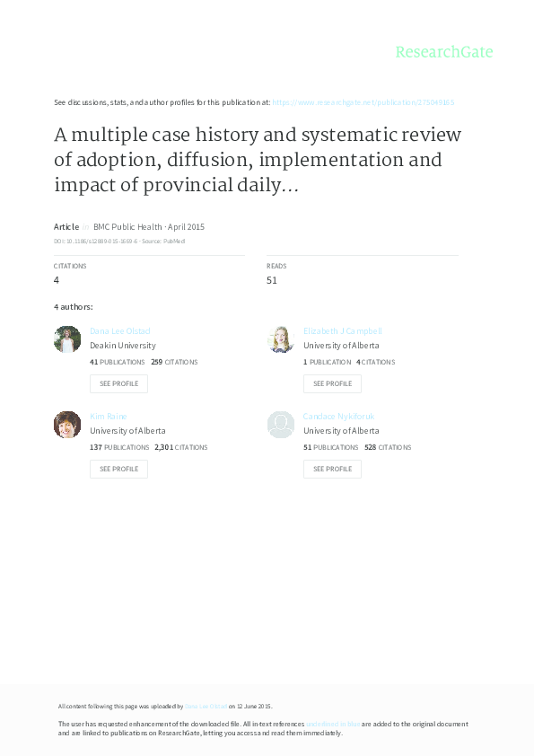This screenshot has width=534, height=756.
Task: Click SEE PROFILE under Elizabeth J Campbell
Action: click(332, 383)
